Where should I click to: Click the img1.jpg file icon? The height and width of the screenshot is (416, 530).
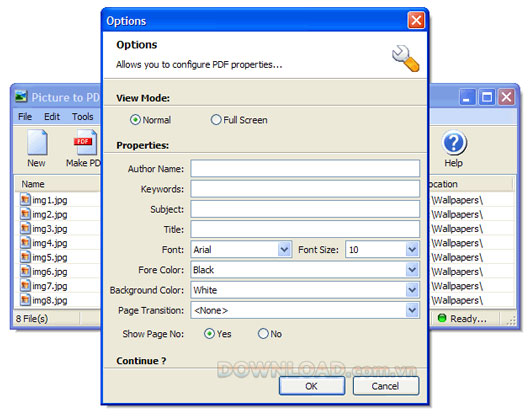(x=25, y=200)
